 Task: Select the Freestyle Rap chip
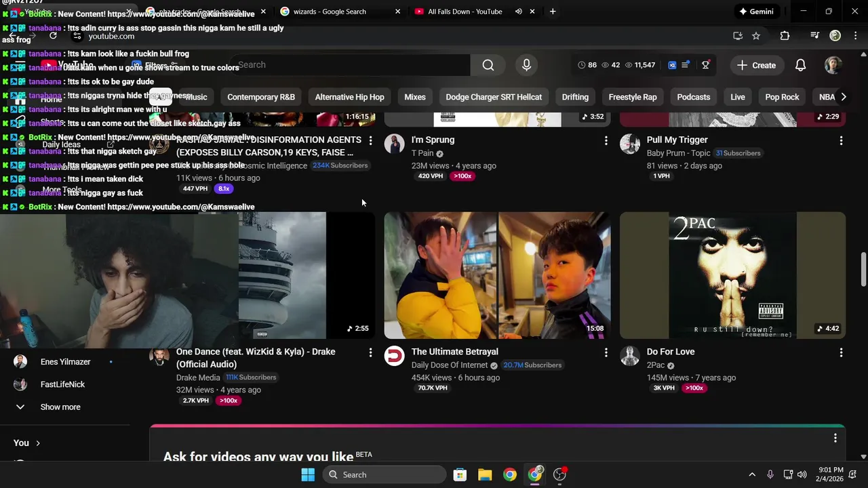(633, 97)
